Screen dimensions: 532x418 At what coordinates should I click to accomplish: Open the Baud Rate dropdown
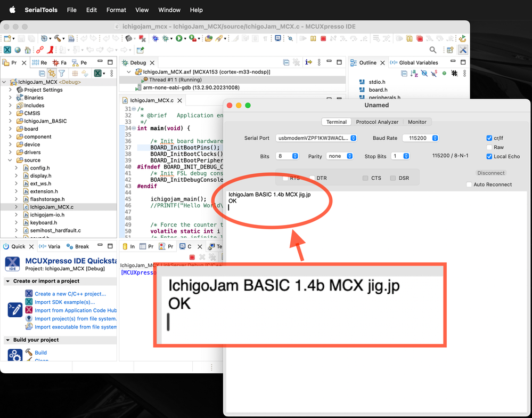[x=420, y=138]
